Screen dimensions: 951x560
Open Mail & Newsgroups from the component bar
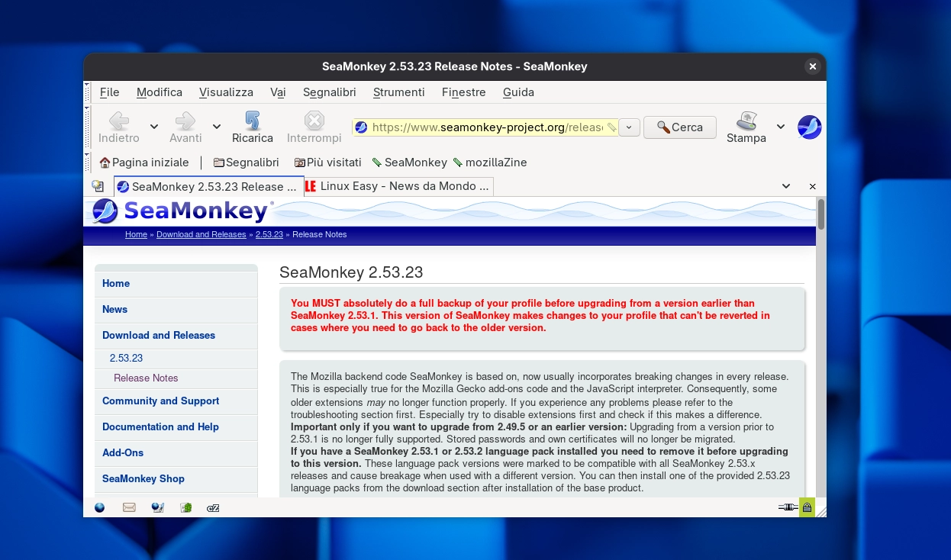tap(128, 507)
